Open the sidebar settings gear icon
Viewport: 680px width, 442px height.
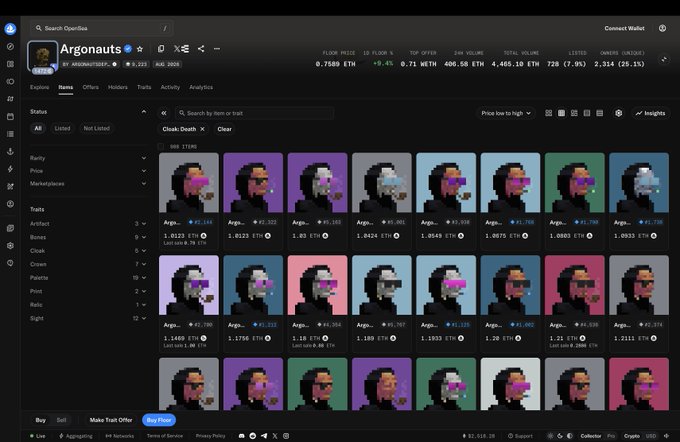tap(10, 246)
